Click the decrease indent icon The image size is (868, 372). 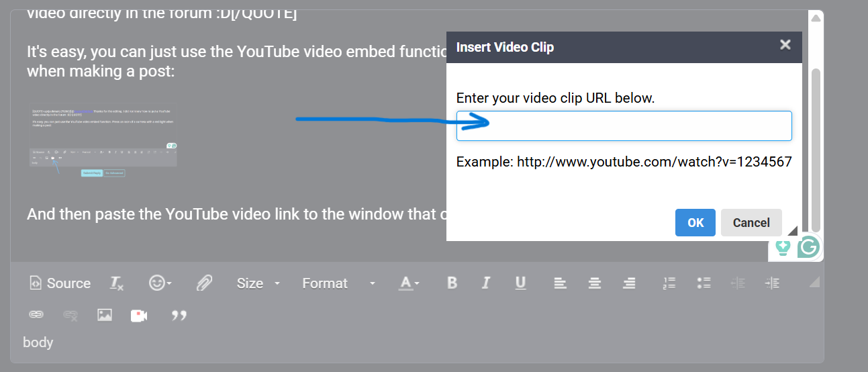[738, 283]
